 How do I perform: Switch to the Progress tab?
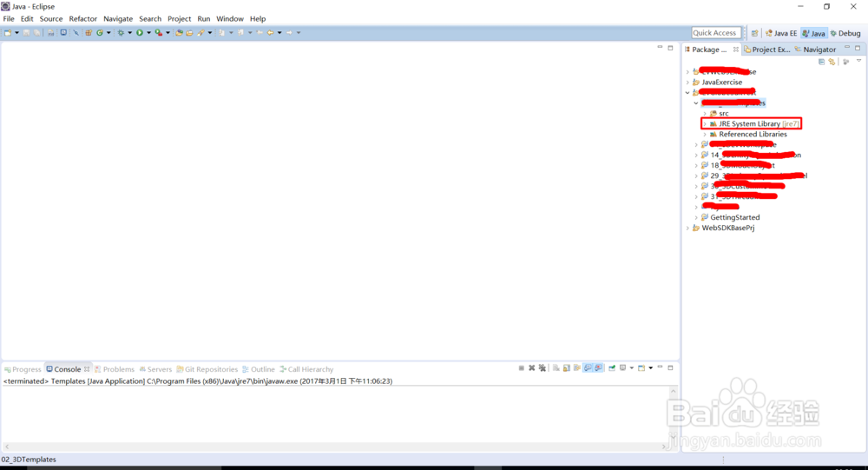(23, 369)
